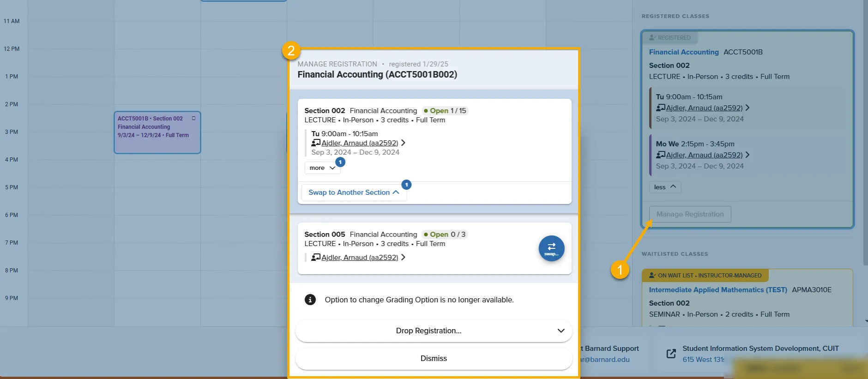Open Financial Accounting course link in Registered Classes

coord(684,52)
